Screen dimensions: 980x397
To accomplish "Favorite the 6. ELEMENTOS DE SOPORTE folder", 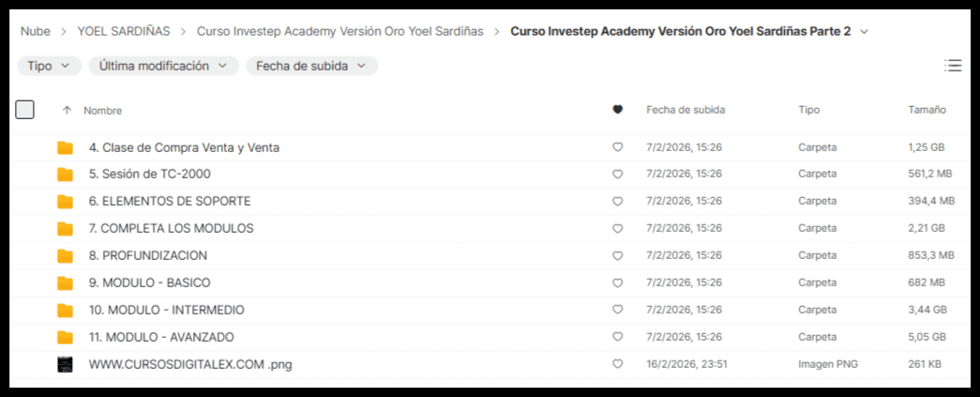I will pyautogui.click(x=617, y=202).
